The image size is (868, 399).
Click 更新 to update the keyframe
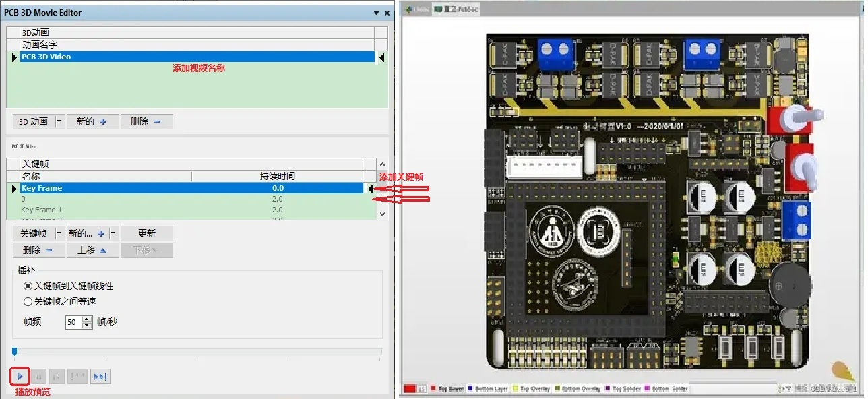click(x=146, y=233)
